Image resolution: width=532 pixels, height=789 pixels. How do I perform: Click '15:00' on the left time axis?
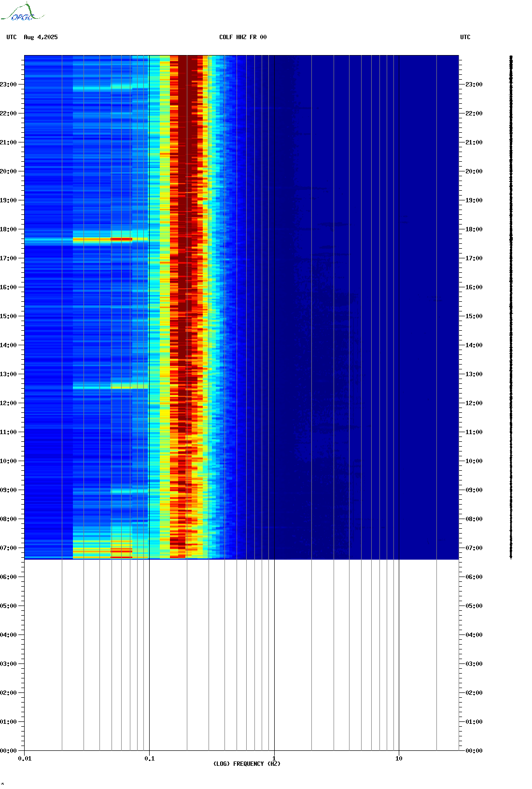point(8,316)
